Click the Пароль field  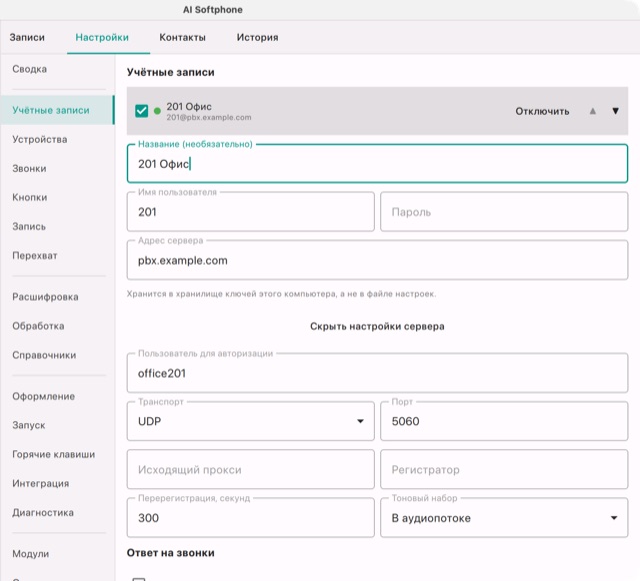pos(504,211)
